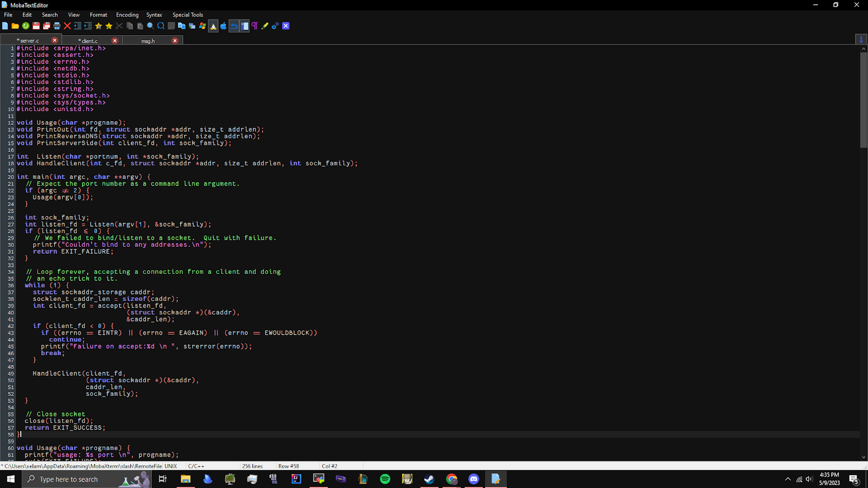Viewport: 868px width, 488px height.
Task: Close the client.c tab
Action: [114, 40]
